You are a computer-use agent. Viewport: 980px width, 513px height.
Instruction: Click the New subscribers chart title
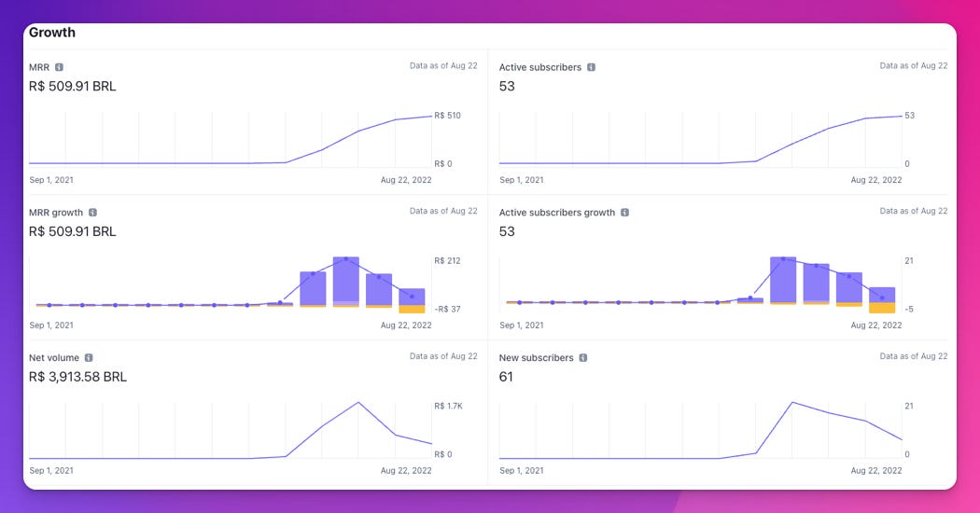(x=536, y=357)
